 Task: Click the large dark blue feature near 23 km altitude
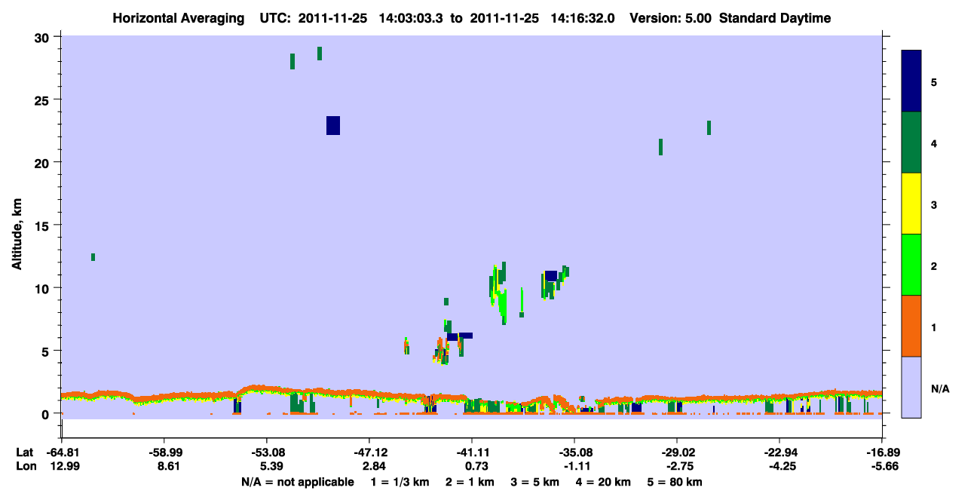pos(333,125)
